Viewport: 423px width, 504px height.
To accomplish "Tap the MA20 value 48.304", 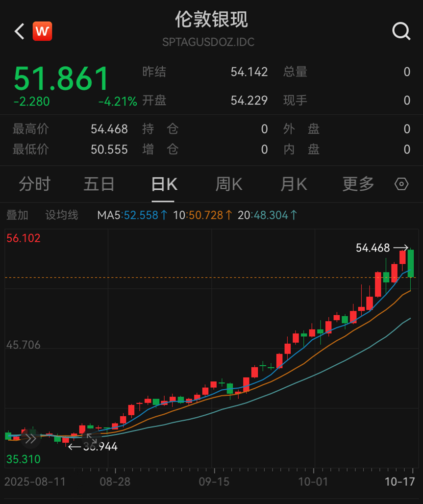I will tap(268, 215).
